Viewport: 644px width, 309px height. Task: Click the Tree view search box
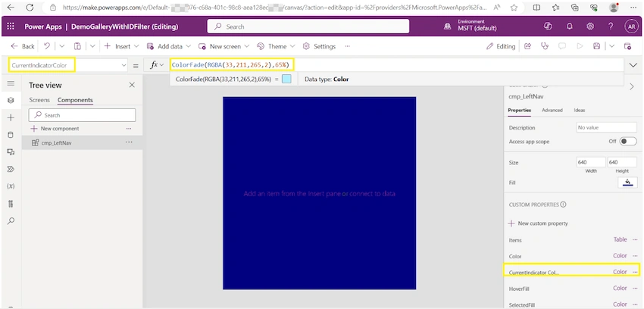point(82,115)
